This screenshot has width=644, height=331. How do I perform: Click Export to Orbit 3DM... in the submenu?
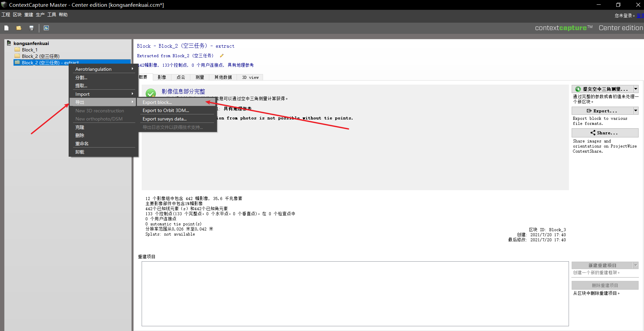click(x=177, y=110)
